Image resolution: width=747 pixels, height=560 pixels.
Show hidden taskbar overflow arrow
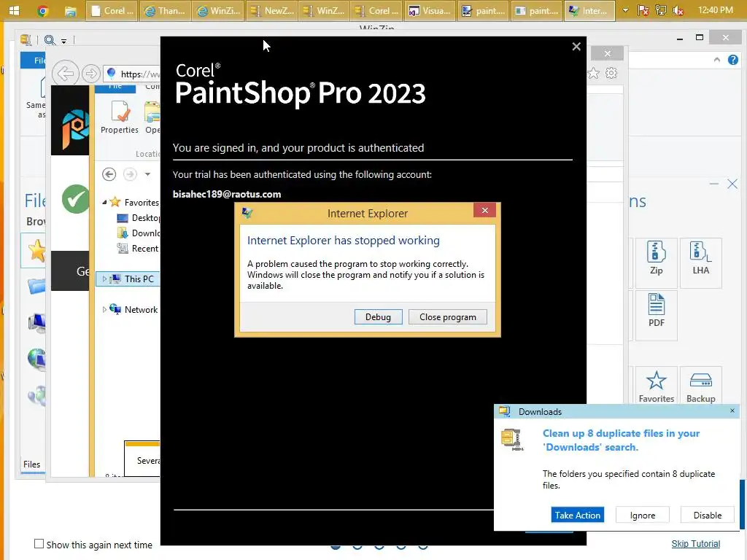pyautogui.click(x=625, y=10)
